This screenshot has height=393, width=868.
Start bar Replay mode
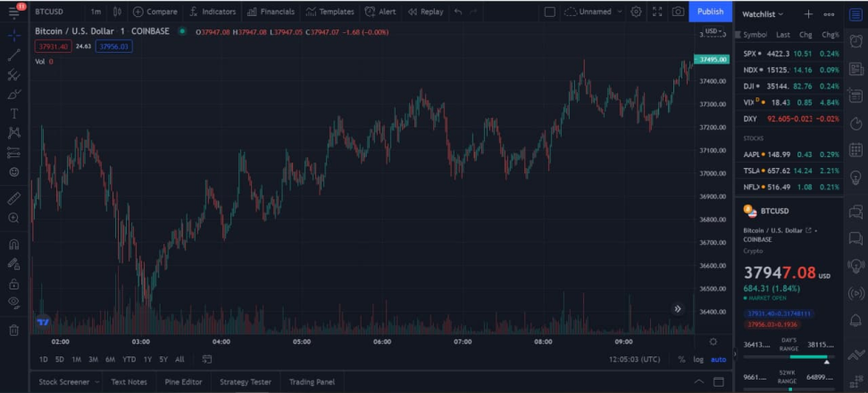click(425, 12)
